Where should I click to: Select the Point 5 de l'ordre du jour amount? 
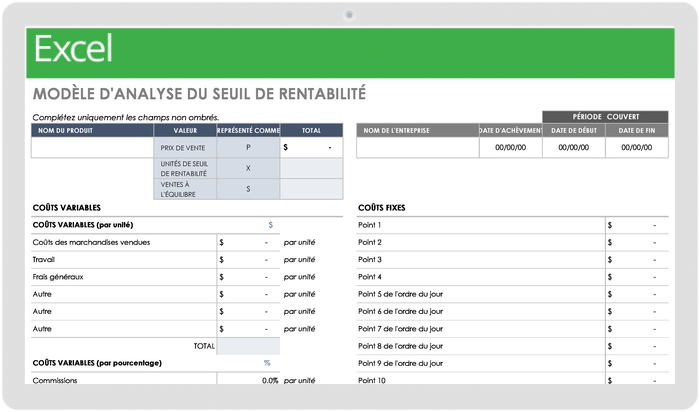tap(636, 294)
